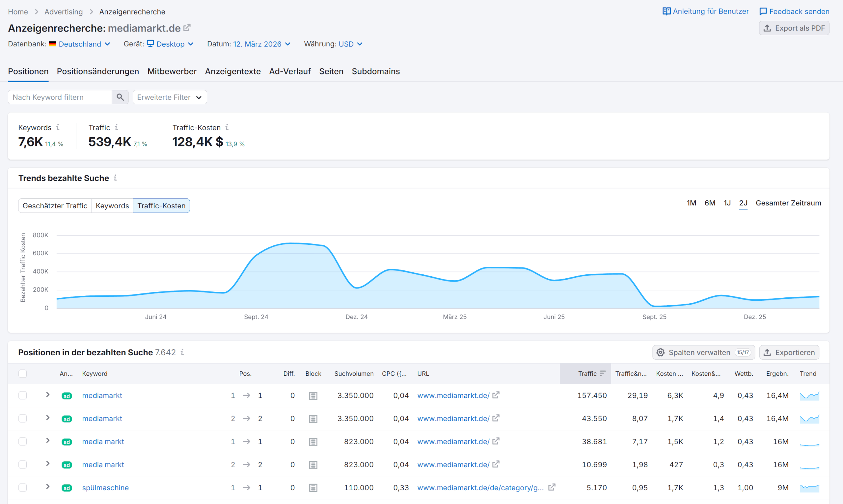
Task: Open the Anzeigentexte tab
Action: tap(232, 71)
